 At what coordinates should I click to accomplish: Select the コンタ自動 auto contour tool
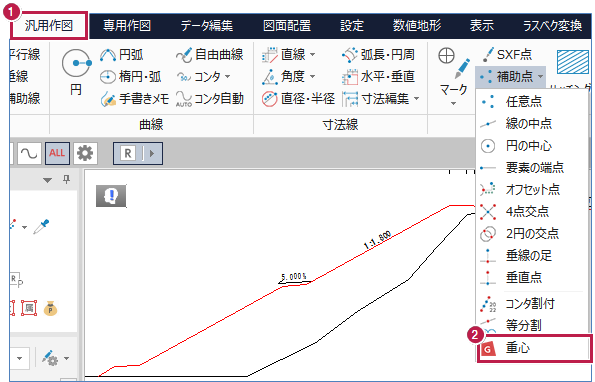(x=209, y=99)
